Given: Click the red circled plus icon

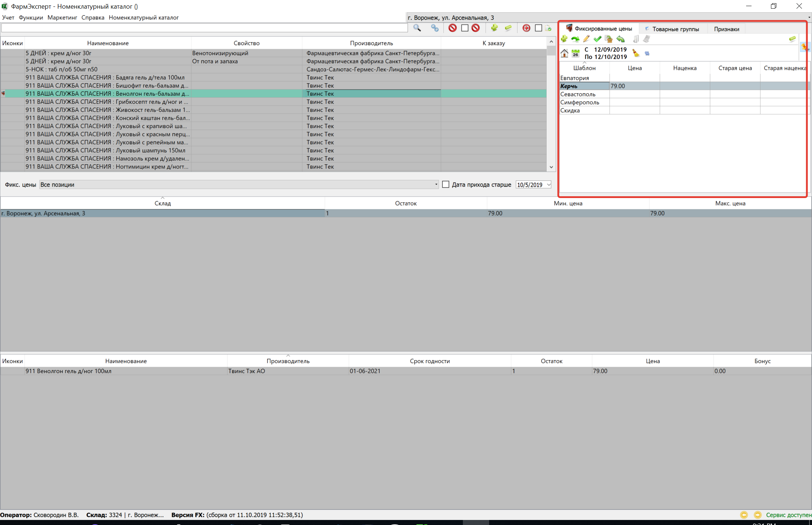Looking at the screenshot, I should [526, 28].
